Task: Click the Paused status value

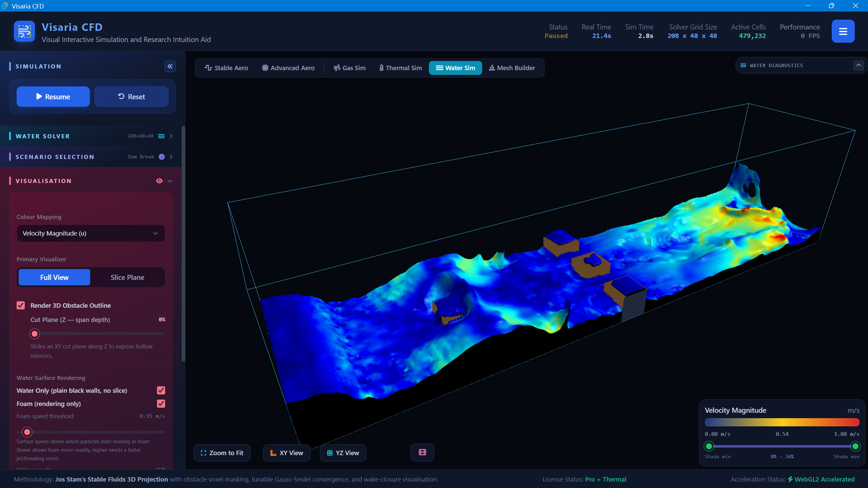Action: (x=556, y=36)
